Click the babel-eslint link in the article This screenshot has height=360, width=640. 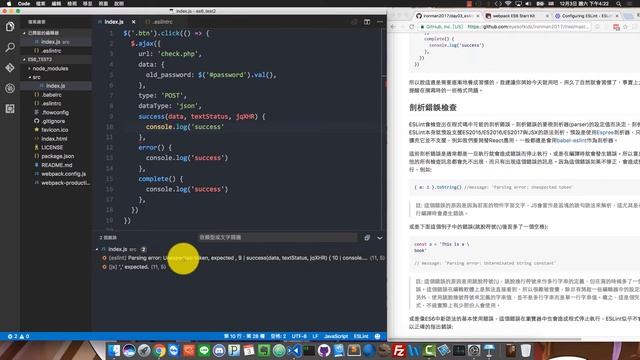571,140
